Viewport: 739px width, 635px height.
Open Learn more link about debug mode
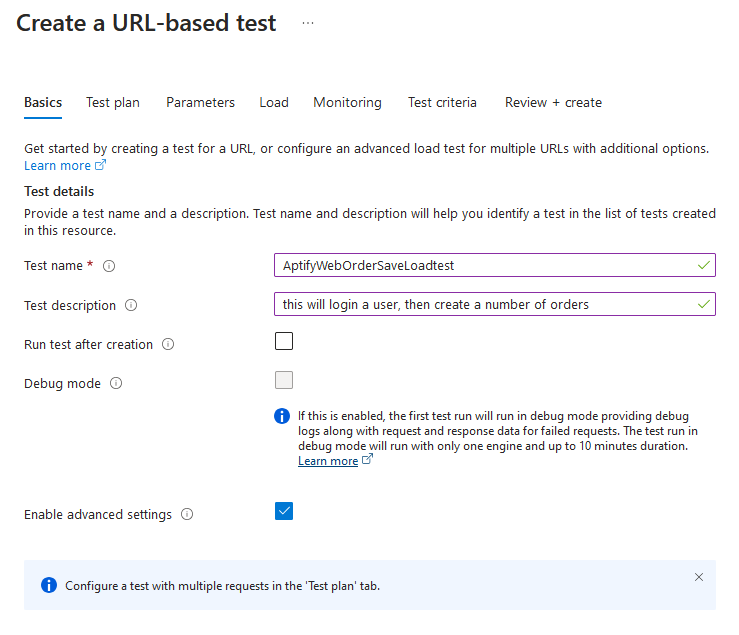[x=328, y=461]
